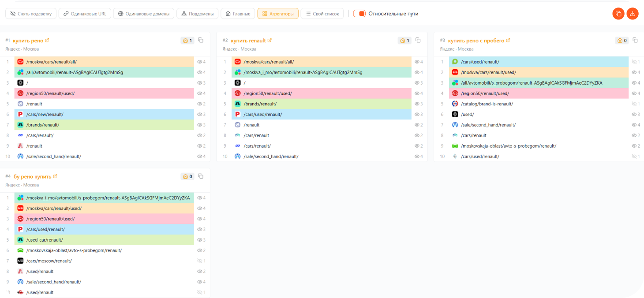Open the купить renault query link
644x298 pixels.
(251, 41)
